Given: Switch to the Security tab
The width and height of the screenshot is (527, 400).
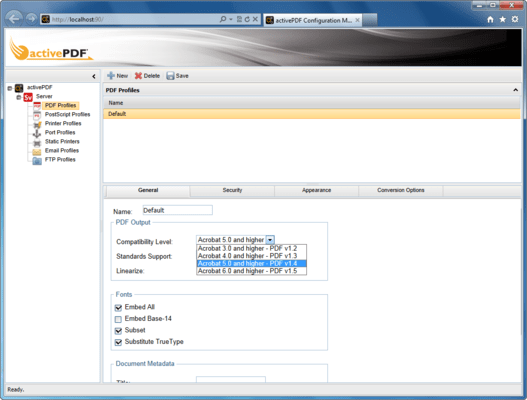Looking at the screenshot, I should [232, 190].
